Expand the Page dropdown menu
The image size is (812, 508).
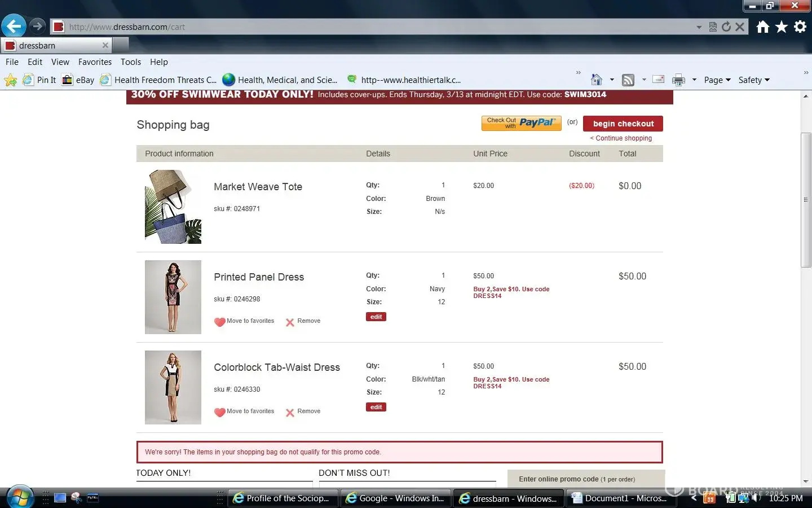point(717,80)
